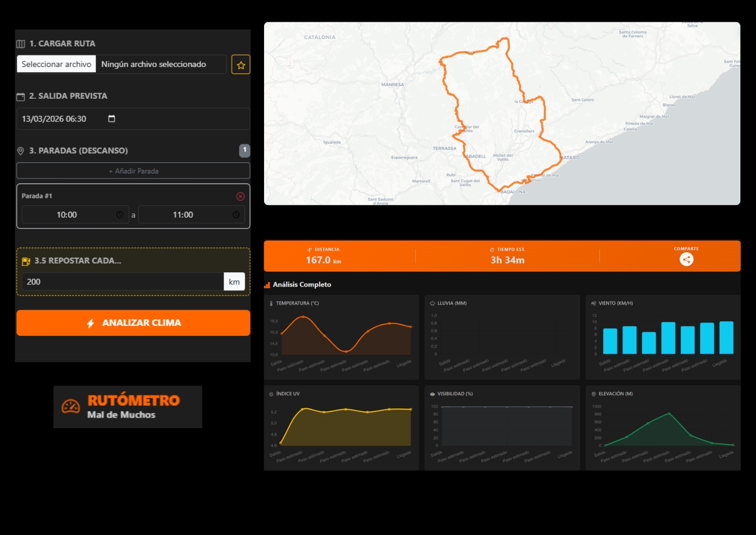Click the Elevación chart peak
This screenshot has height=535, width=756.
tap(669, 413)
